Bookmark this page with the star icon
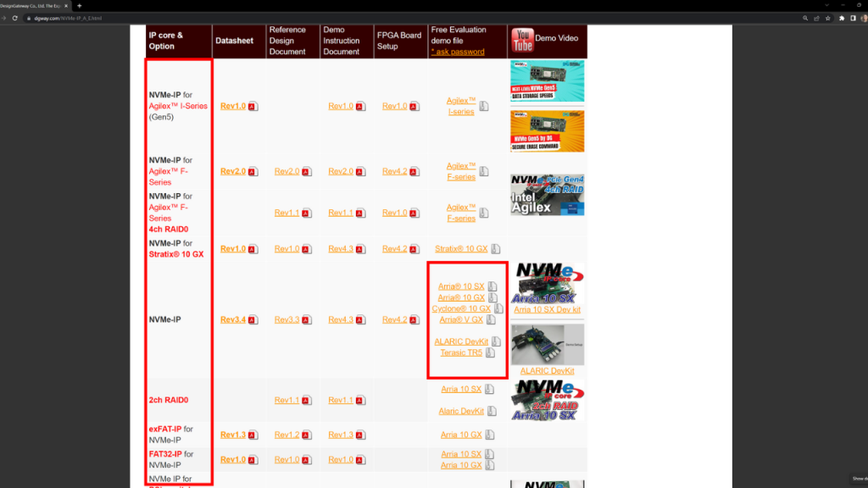Viewport: 868px width, 488px height. click(x=828, y=19)
